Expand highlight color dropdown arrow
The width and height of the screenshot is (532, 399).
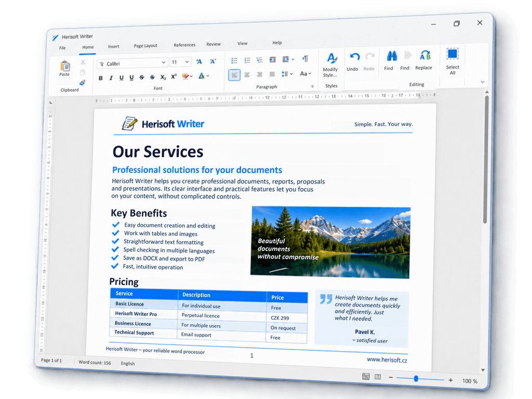click(191, 76)
